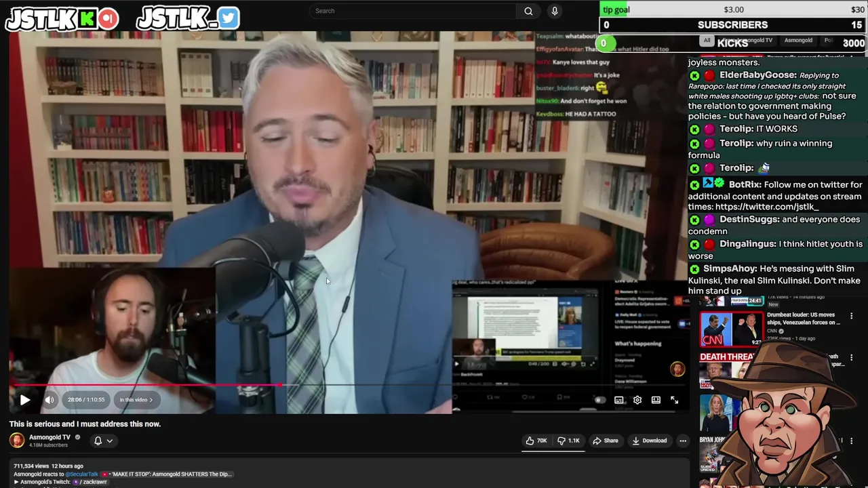Open Asmongold TV channel name link
The height and width of the screenshot is (488, 868).
50,437
